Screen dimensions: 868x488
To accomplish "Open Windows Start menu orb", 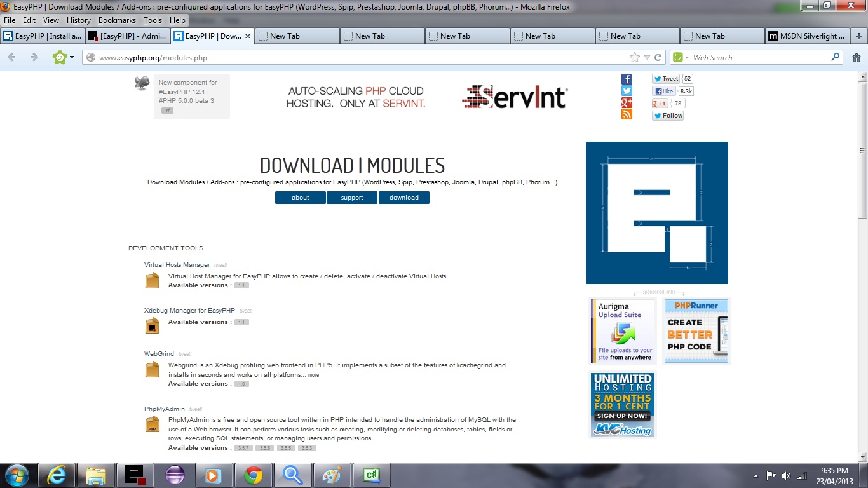I will [16, 475].
